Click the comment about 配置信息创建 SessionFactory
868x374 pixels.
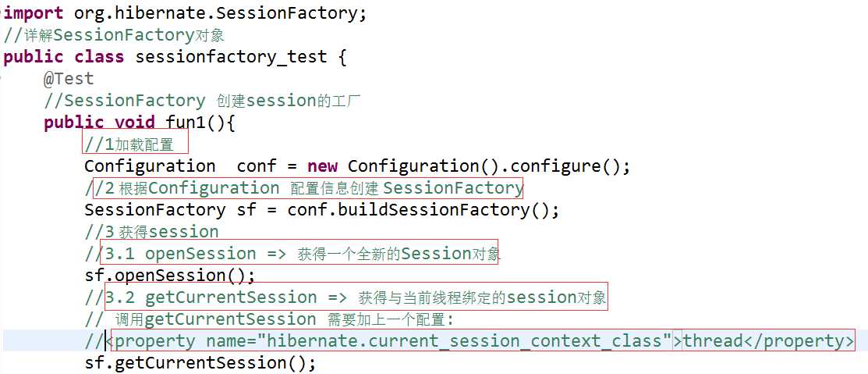[303, 188]
